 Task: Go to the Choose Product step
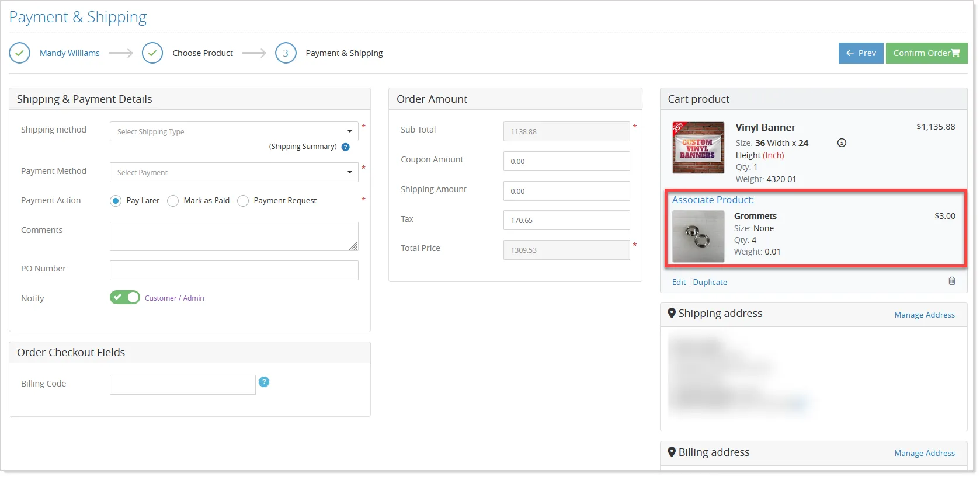tap(203, 53)
